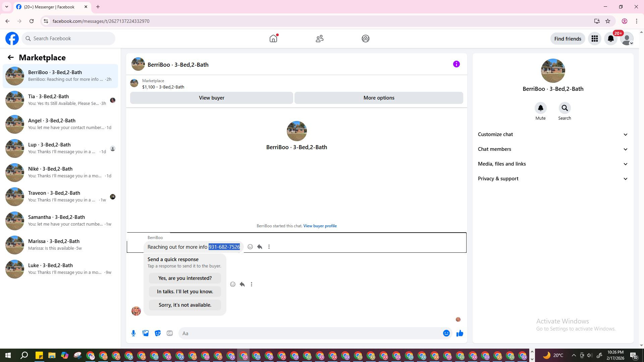Open the sticker picker icon
Viewport: 644px width, 362px height.
pyautogui.click(x=158, y=333)
